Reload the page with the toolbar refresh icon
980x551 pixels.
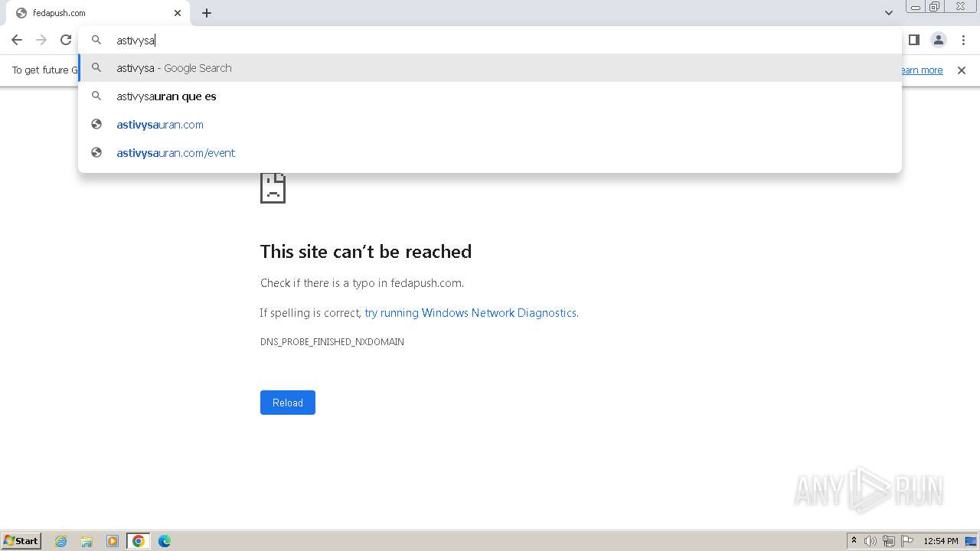click(x=66, y=40)
